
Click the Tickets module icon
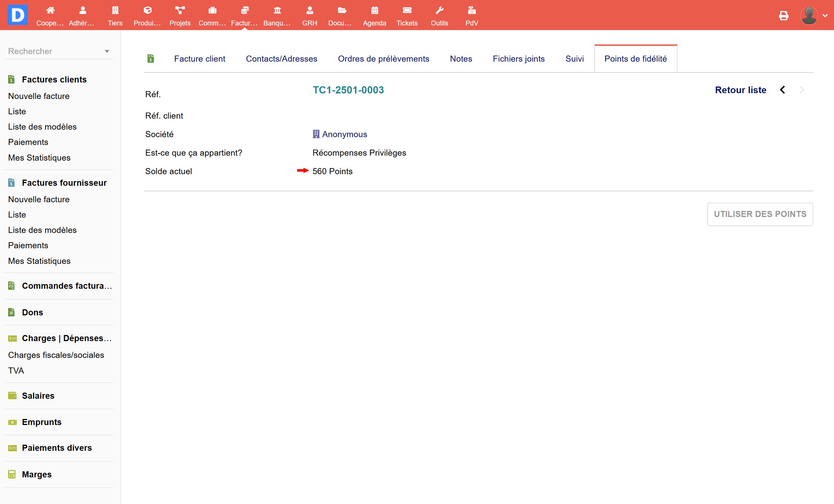coord(407,10)
